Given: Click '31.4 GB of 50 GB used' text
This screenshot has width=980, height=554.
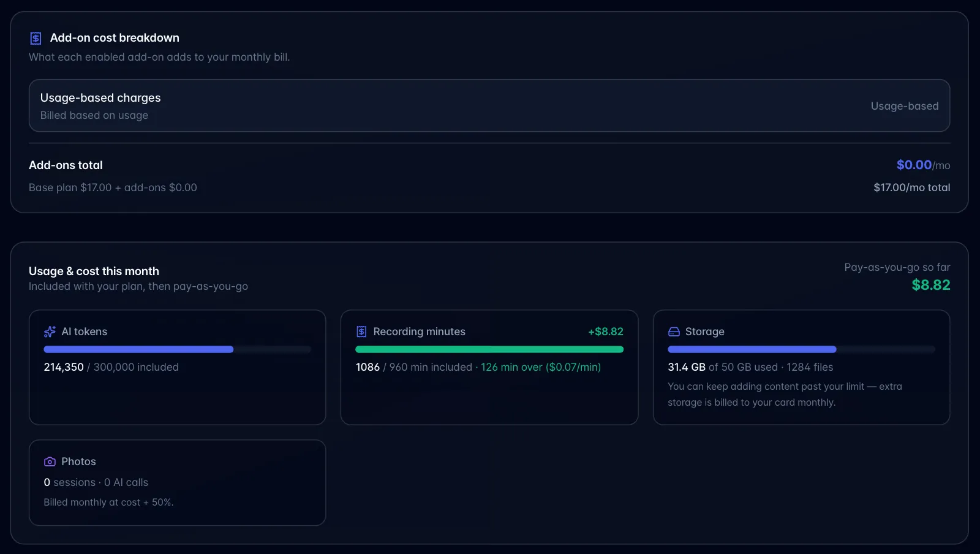Looking at the screenshot, I should [723, 367].
